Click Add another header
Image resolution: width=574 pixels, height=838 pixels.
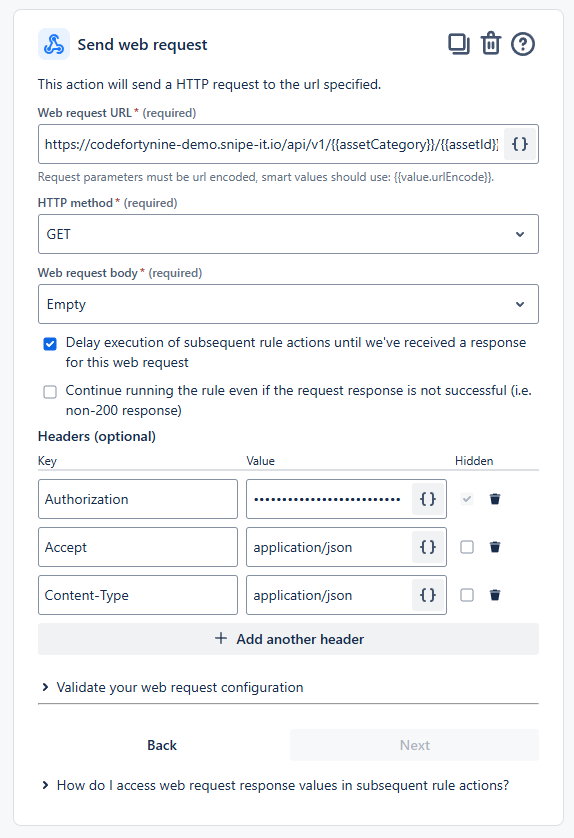pyautogui.click(x=288, y=639)
